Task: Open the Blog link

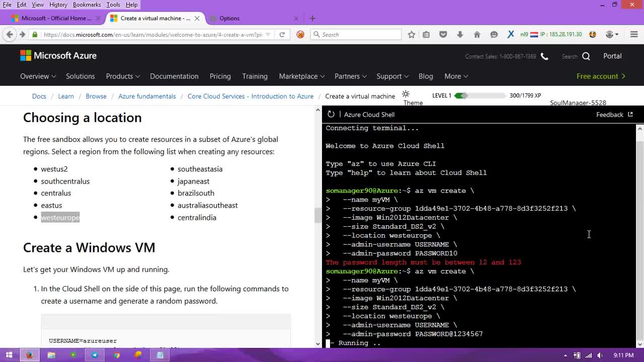Action: coord(426,76)
